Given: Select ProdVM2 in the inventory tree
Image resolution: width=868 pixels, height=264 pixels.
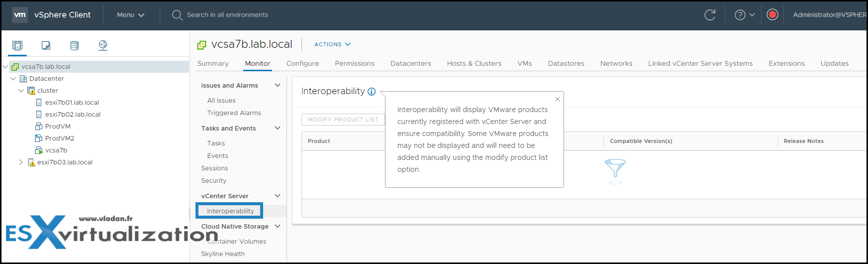Looking at the screenshot, I should [60, 138].
